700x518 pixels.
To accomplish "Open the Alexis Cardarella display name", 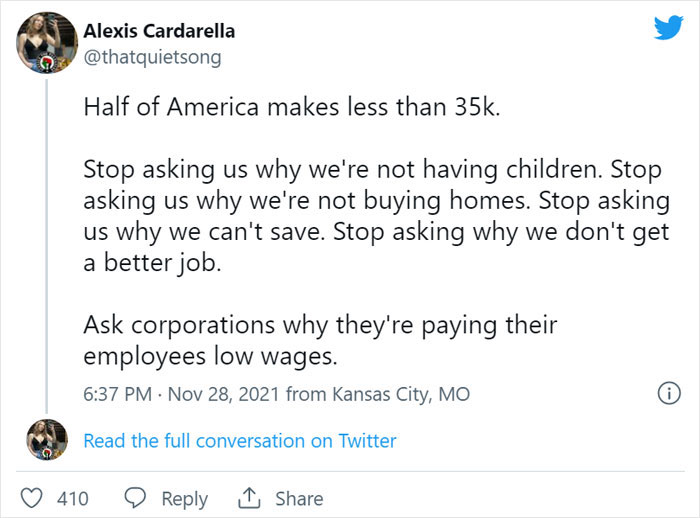I will tap(159, 31).
